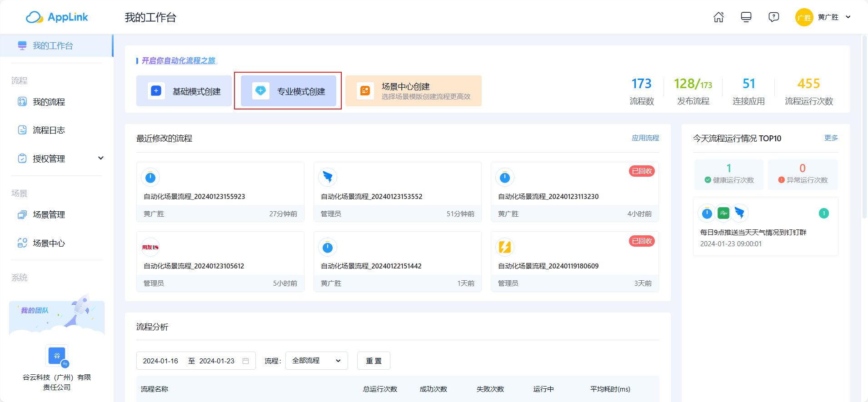Click the 重置 button

pos(374,361)
